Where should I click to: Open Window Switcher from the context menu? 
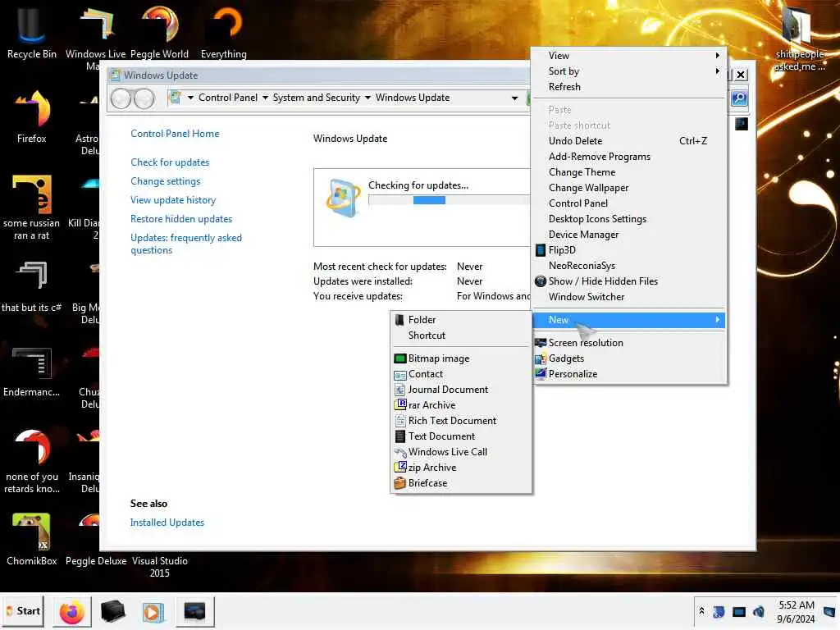tap(628, 297)
